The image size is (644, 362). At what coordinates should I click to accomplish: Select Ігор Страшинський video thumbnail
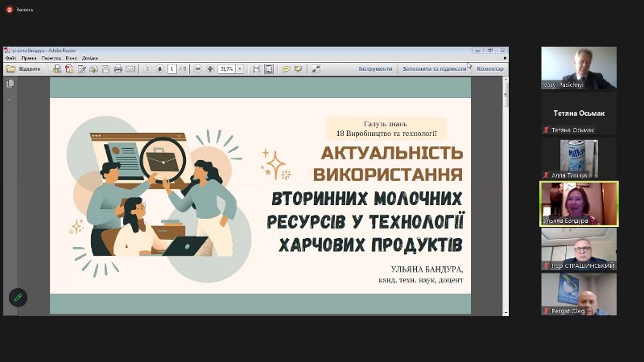[579, 249]
